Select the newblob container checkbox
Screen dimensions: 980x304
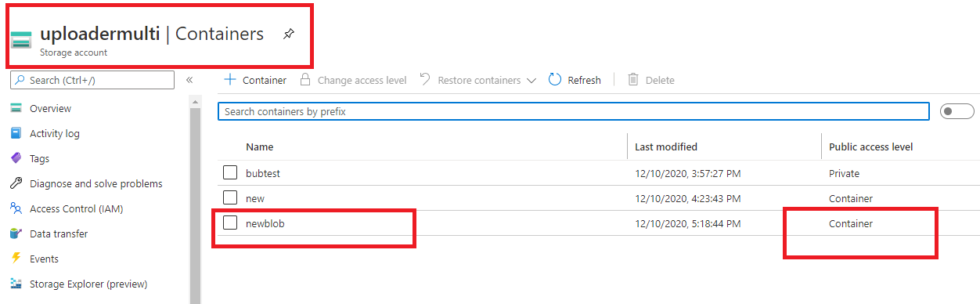[x=230, y=223]
